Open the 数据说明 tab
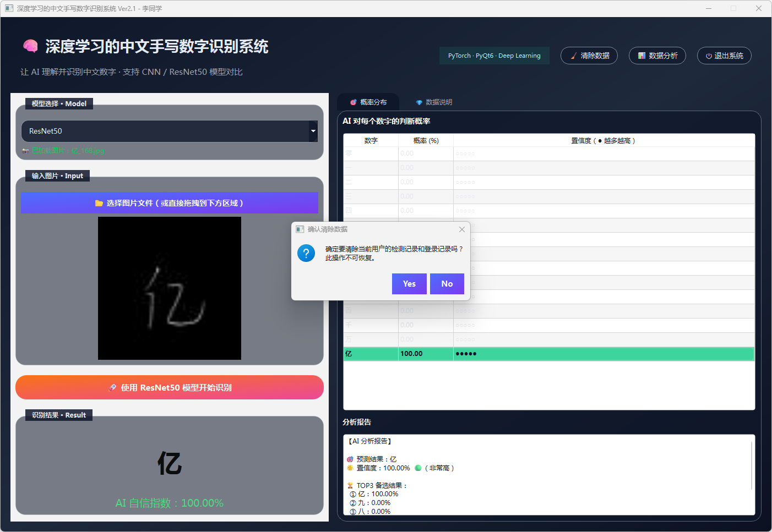Screen dimensions: 772x532 click(x=434, y=102)
